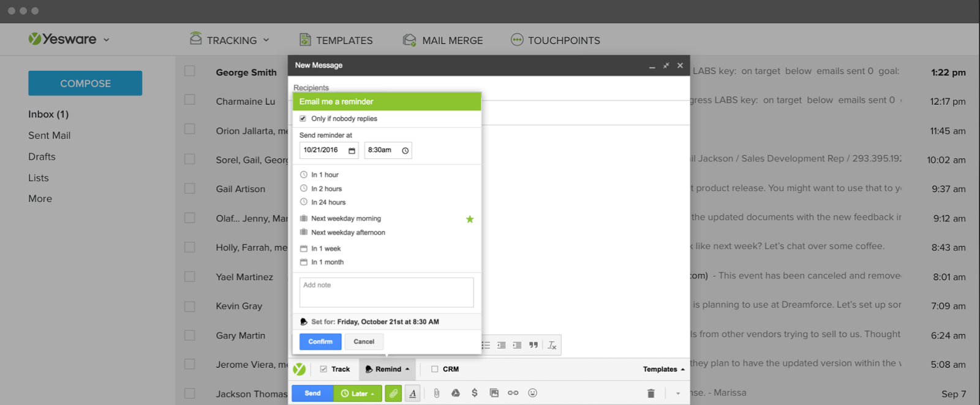Image resolution: width=980 pixels, height=405 pixels.
Task: Click the reminder time field 8:30am
Action: pos(388,150)
